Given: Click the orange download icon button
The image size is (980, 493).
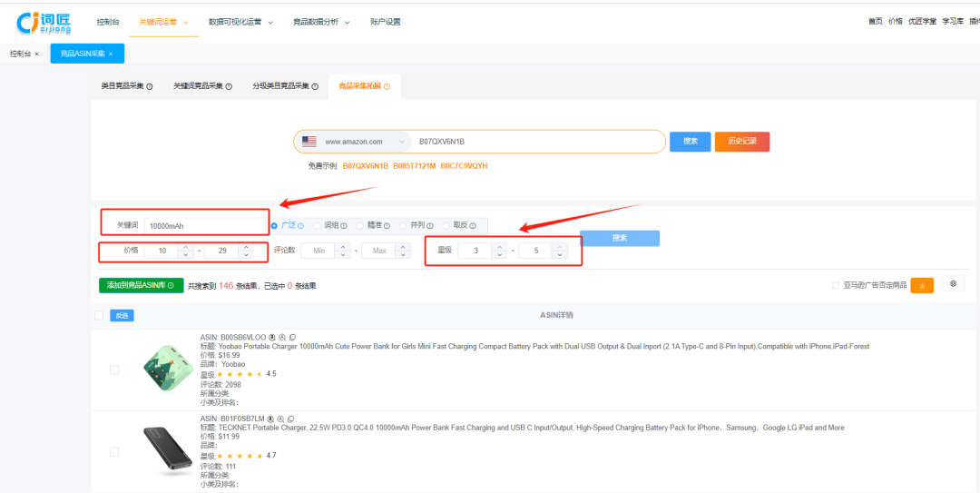Looking at the screenshot, I should coord(922,285).
